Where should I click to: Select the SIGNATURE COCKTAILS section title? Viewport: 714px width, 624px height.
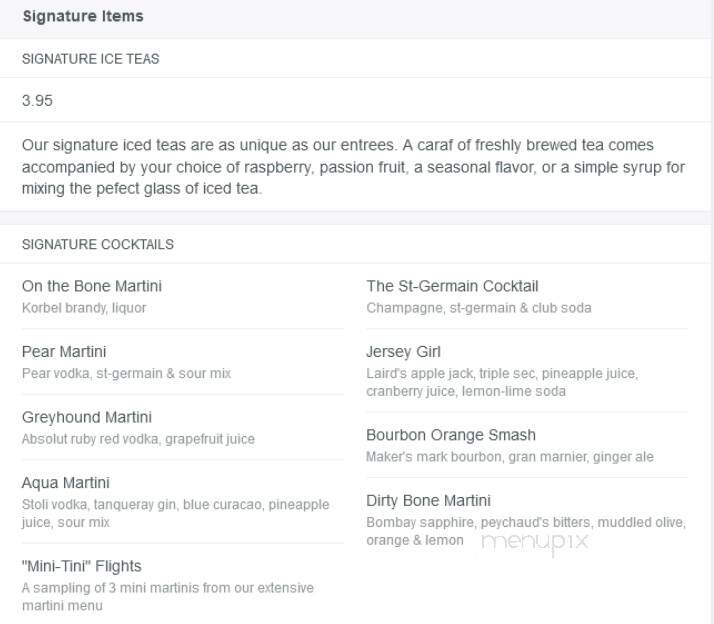98,245
